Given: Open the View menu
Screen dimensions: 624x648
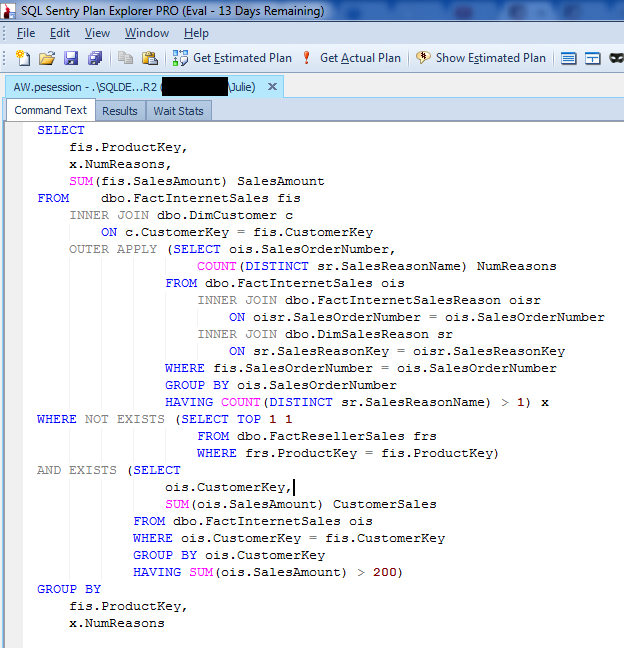Looking at the screenshot, I should point(98,33).
